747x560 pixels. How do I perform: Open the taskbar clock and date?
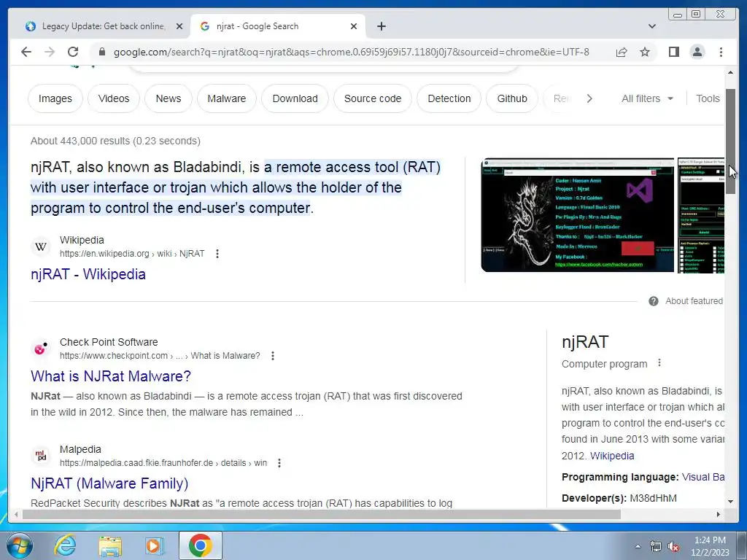click(710, 546)
